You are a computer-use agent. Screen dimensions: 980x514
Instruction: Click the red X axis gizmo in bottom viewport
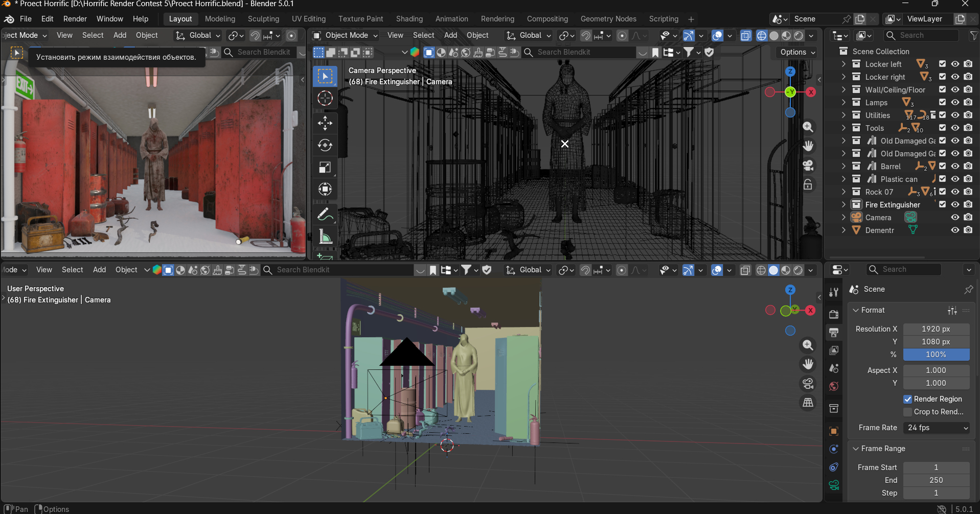[810, 310]
